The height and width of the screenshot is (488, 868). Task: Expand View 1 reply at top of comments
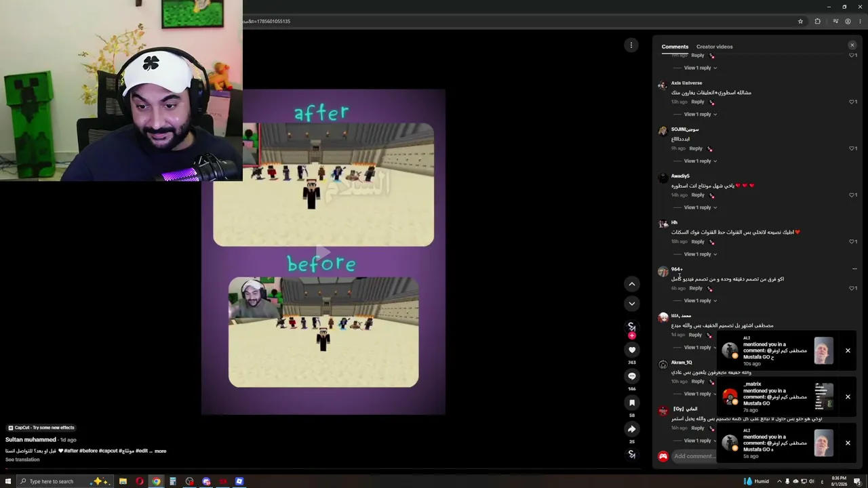pyautogui.click(x=700, y=68)
